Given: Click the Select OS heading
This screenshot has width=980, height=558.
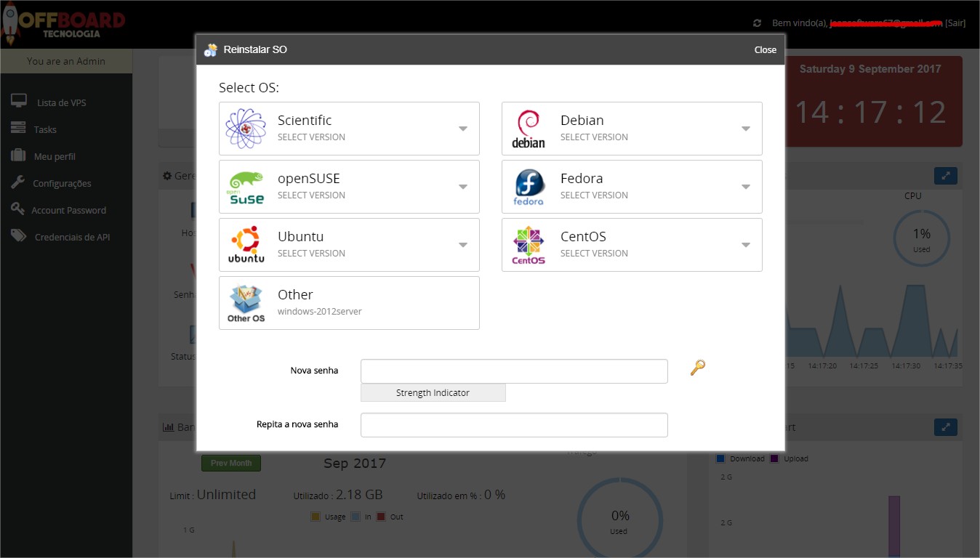Looking at the screenshot, I should pyautogui.click(x=249, y=88).
